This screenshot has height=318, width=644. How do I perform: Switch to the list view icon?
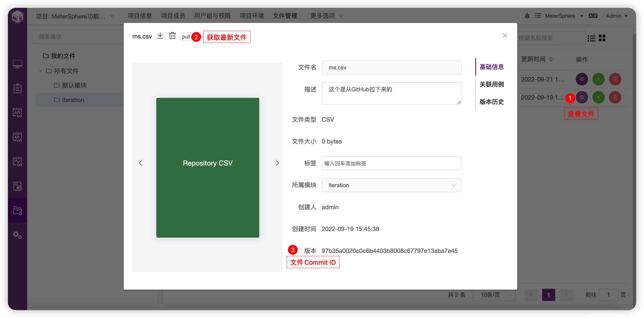(x=591, y=38)
